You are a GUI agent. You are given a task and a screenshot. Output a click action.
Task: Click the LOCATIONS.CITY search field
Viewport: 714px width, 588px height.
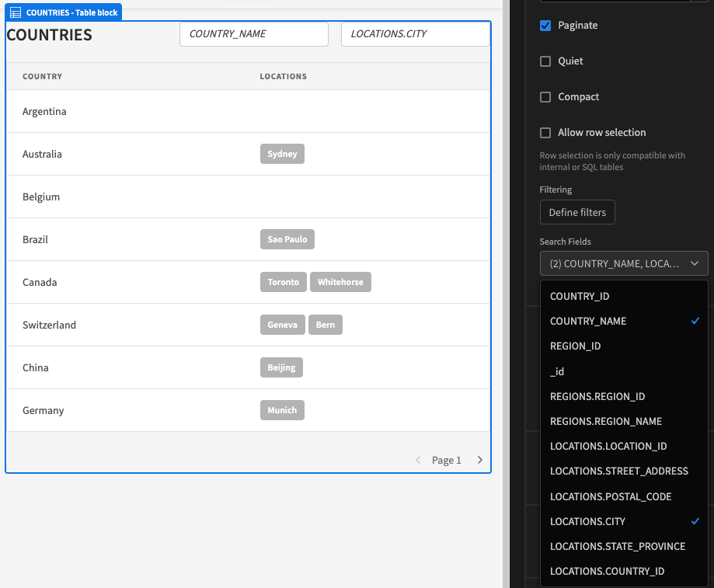pos(416,34)
